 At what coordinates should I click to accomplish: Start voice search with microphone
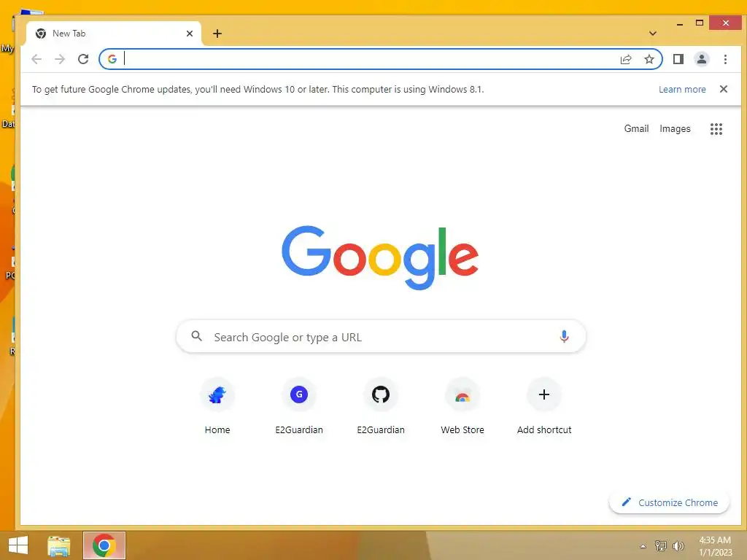pos(564,337)
